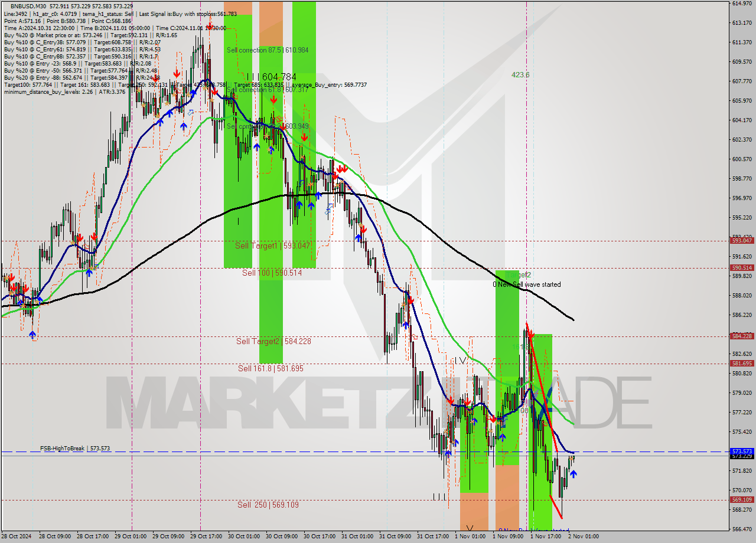This screenshot has width=756, height=543.
Task: Click the '31 Oct 01:00' time axis label
Action: [357, 537]
